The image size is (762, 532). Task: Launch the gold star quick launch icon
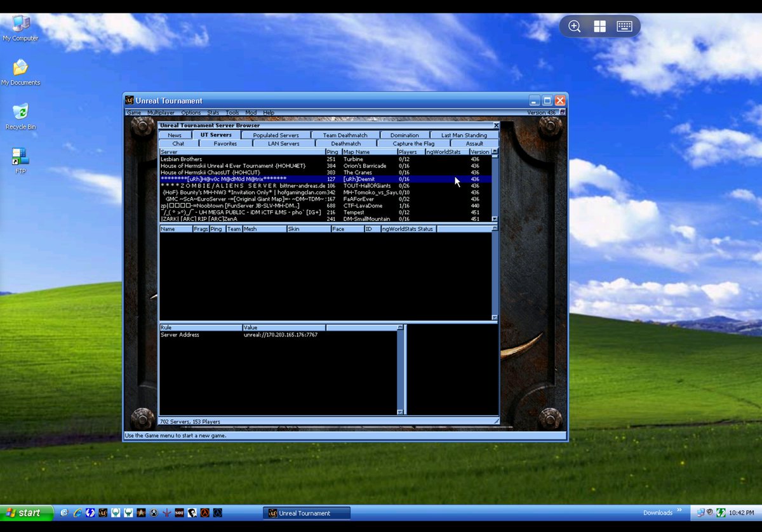tap(141, 512)
